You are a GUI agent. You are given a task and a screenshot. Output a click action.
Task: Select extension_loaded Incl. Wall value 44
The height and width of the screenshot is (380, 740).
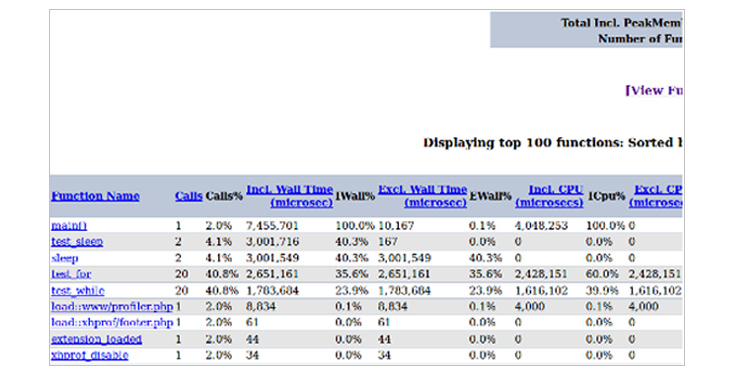click(252, 339)
